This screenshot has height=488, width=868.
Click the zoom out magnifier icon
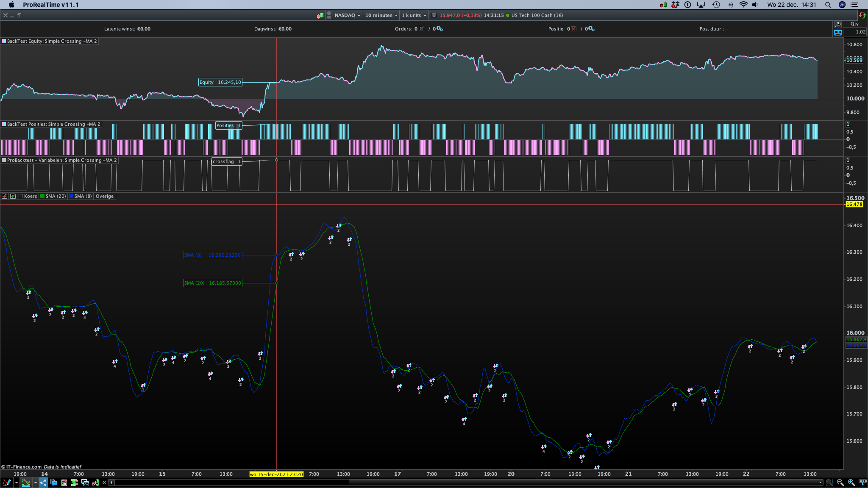tap(840, 482)
